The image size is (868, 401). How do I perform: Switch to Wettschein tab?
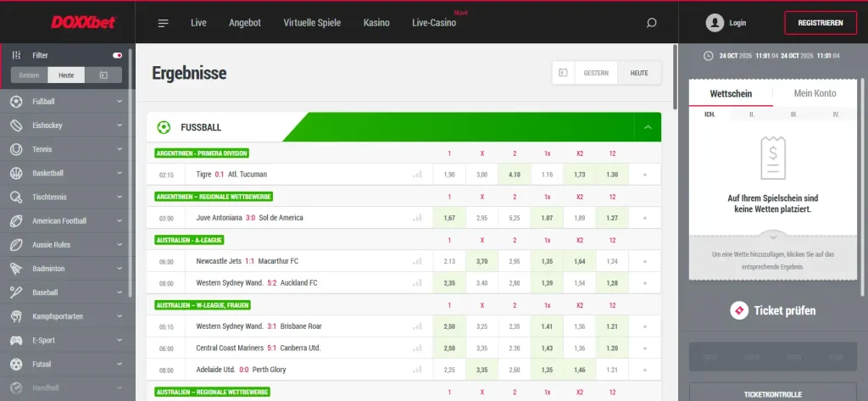pyautogui.click(x=731, y=93)
